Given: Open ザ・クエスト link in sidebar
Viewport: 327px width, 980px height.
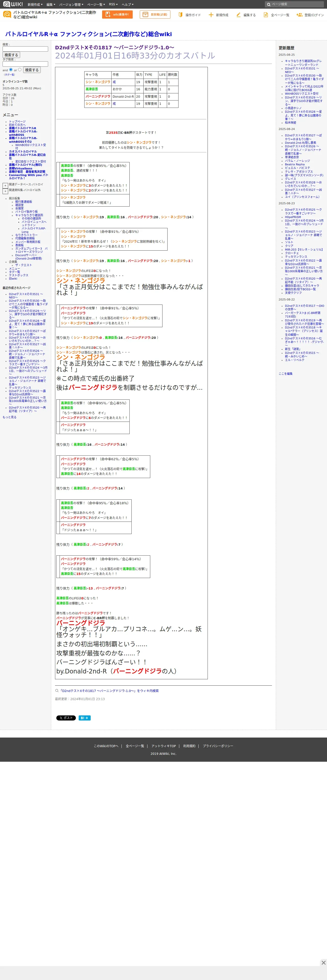Looking at the screenshot, I should pyautogui.click(x=24, y=265).
